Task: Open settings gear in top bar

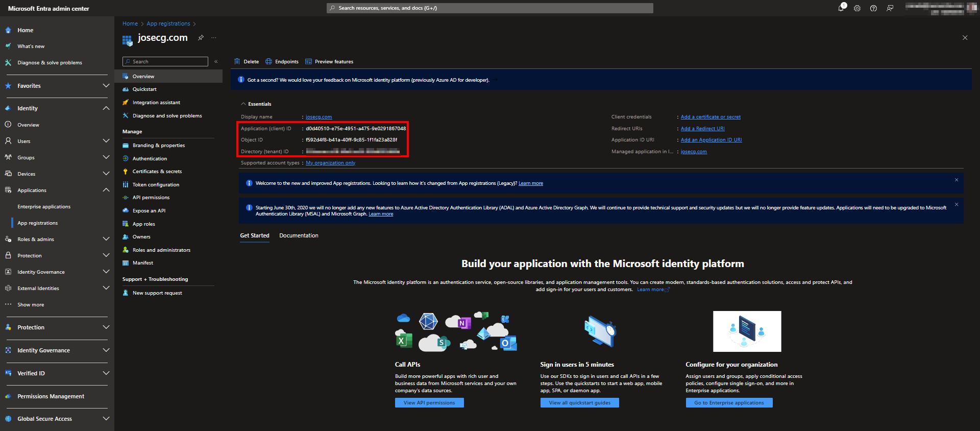Action: coord(857,8)
